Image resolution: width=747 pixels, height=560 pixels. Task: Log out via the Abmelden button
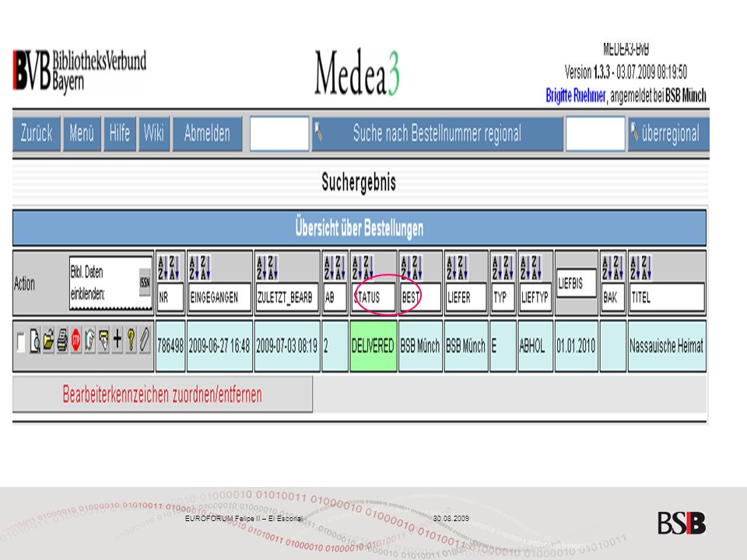pyautogui.click(x=207, y=134)
